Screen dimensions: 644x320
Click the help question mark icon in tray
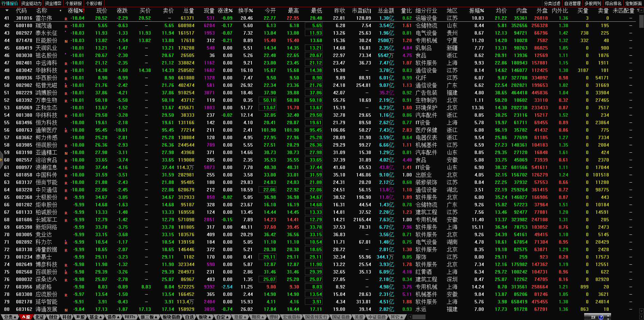(x=601, y=317)
